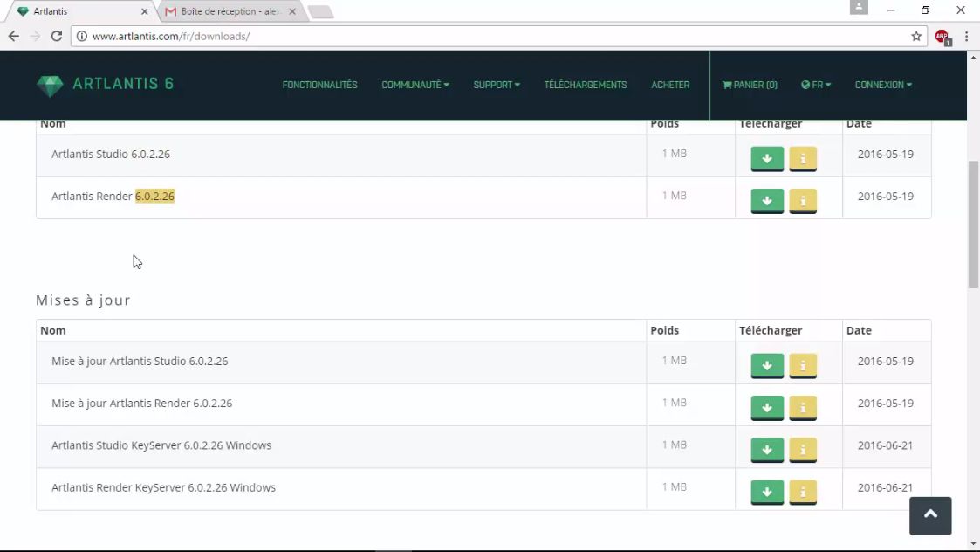Click ARTLANTIS 6 brand text
Viewport: 980px width, 552px height.
click(123, 84)
